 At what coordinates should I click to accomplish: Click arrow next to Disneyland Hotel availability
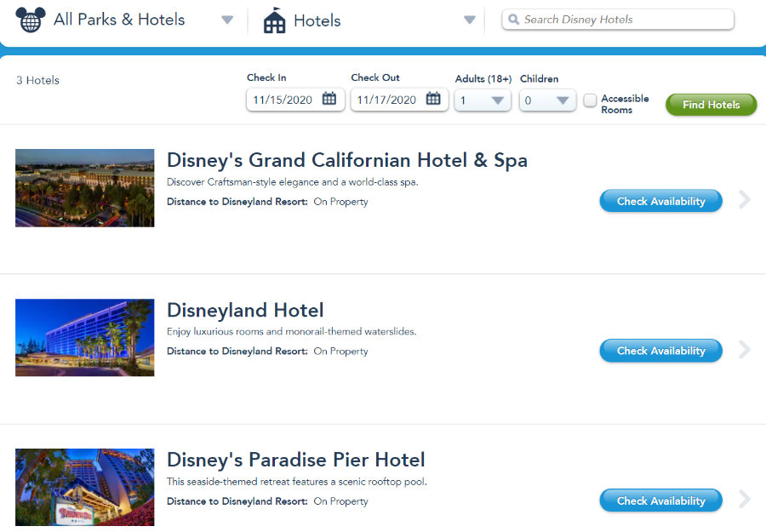(745, 350)
